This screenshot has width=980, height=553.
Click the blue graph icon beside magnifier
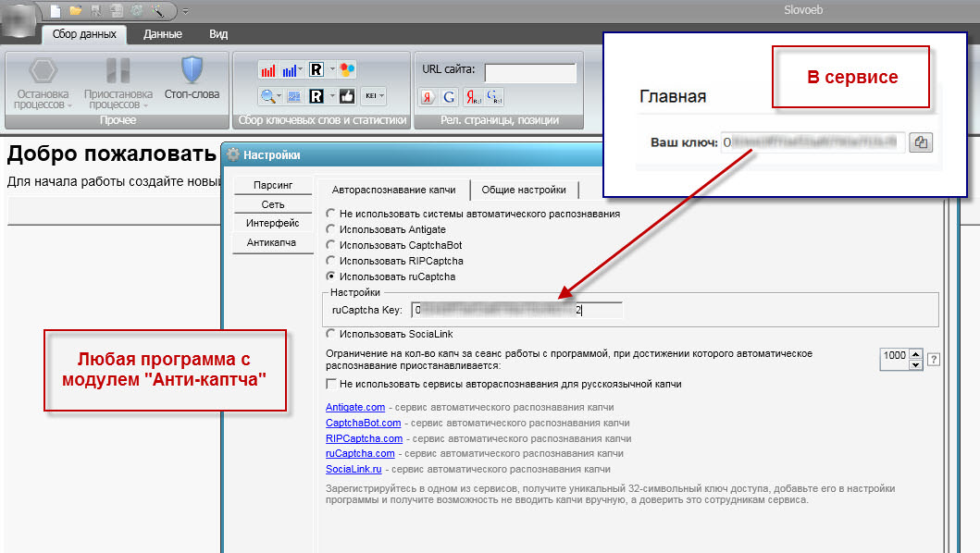coord(294,96)
